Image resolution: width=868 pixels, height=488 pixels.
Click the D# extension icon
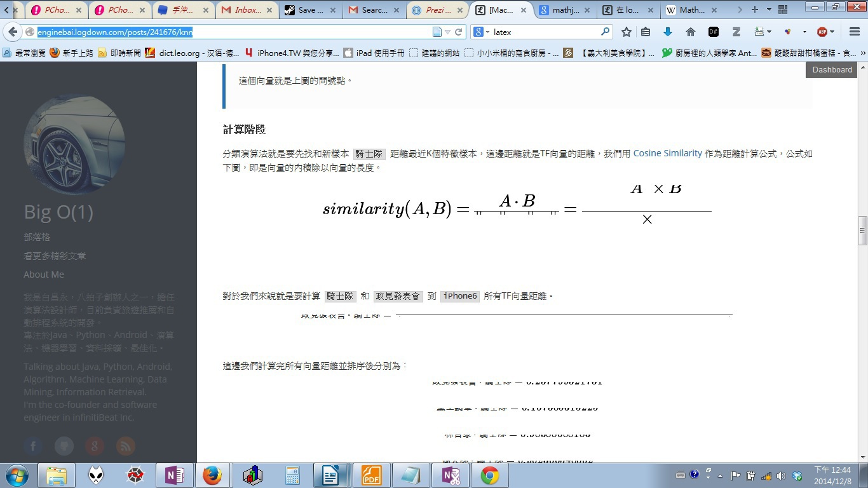click(714, 32)
